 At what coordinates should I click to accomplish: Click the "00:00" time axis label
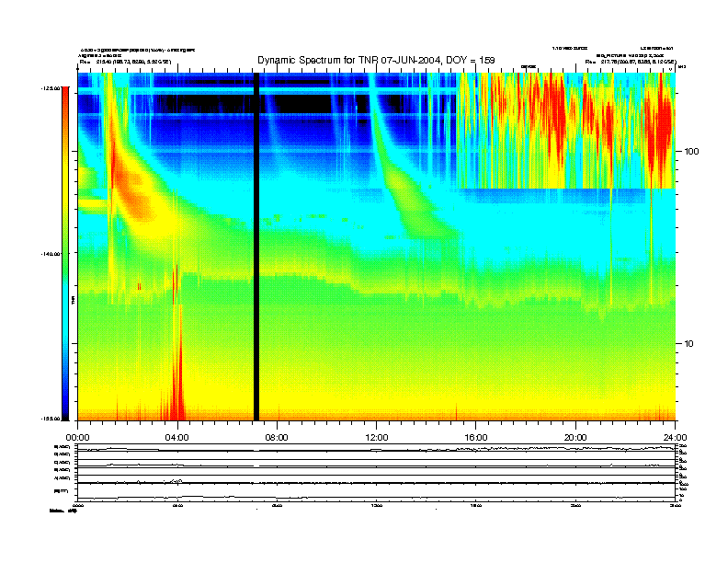tap(77, 438)
